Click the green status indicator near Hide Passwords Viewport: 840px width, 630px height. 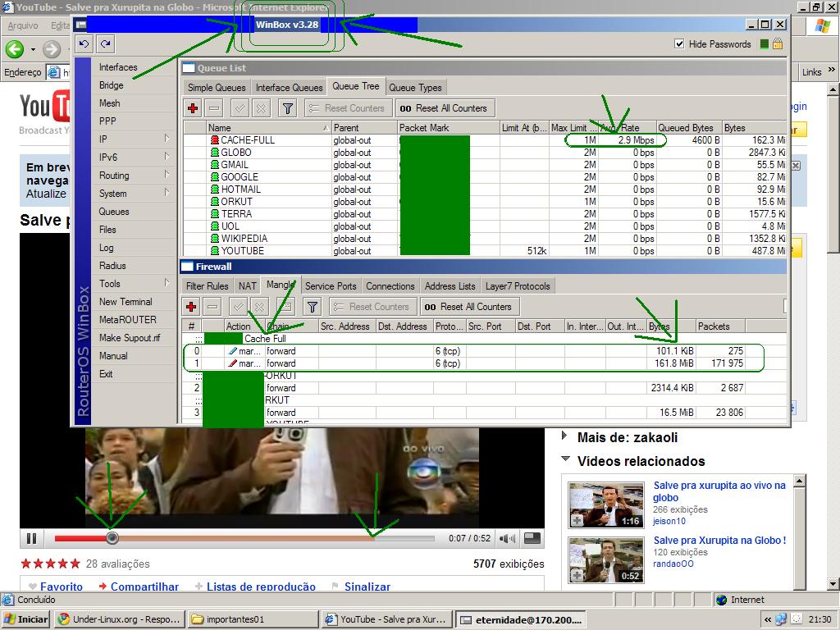point(765,44)
